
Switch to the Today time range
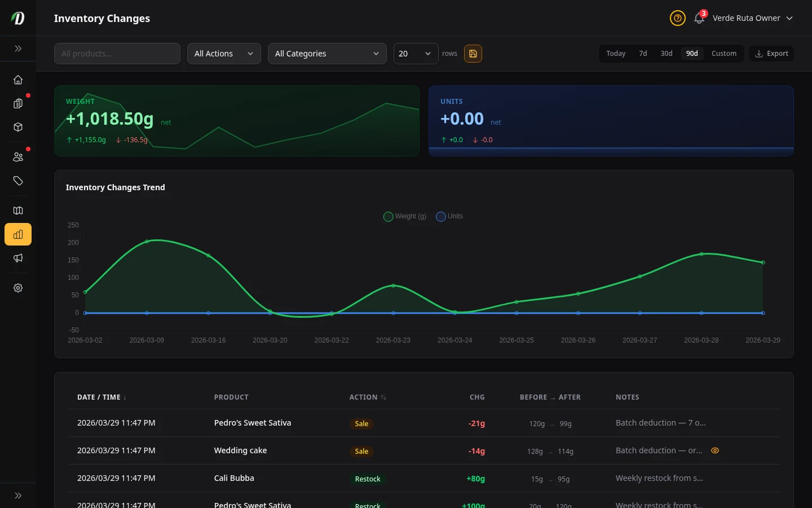616,54
